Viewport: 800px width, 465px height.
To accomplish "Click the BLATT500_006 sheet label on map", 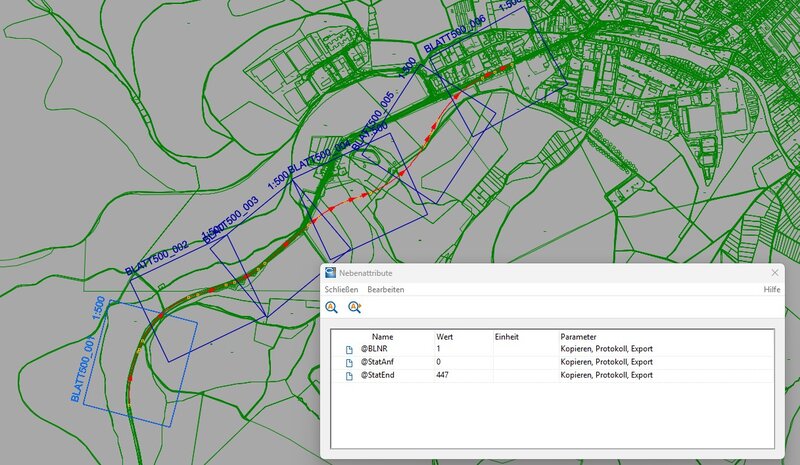I will pos(455,35).
